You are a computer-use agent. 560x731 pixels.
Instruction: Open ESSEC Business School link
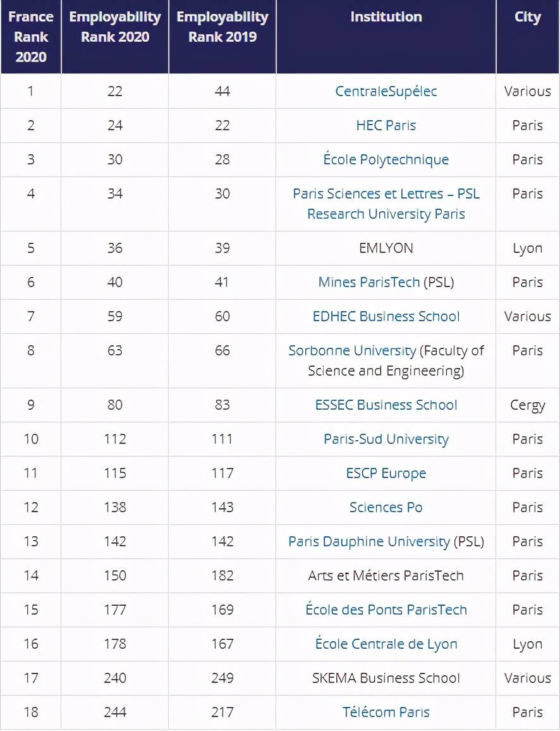coord(386,405)
